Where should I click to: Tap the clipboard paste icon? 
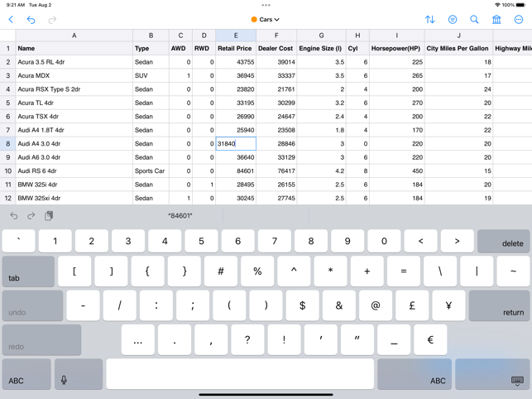point(49,215)
